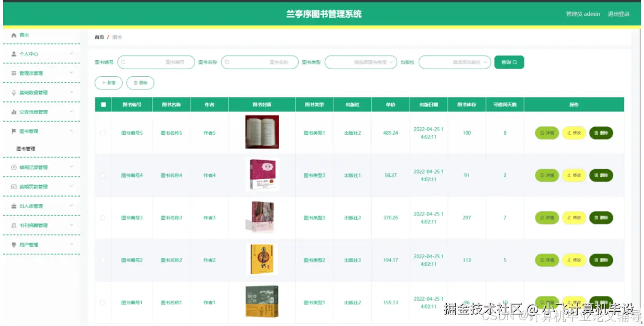This screenshot has height=326, width=644.
Task: Click 图书 in the breadcrumb navigation
Action: point(116,37)
